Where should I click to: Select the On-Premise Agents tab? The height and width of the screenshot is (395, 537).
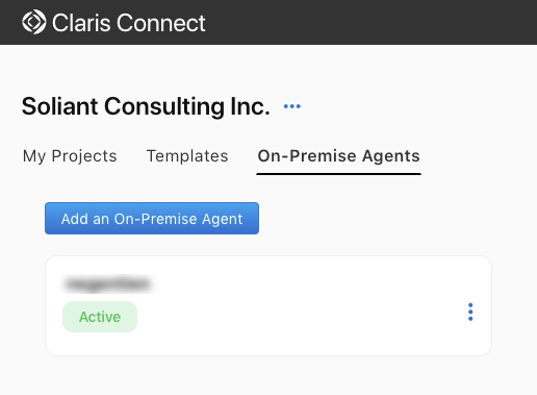[x=339, y=156]
